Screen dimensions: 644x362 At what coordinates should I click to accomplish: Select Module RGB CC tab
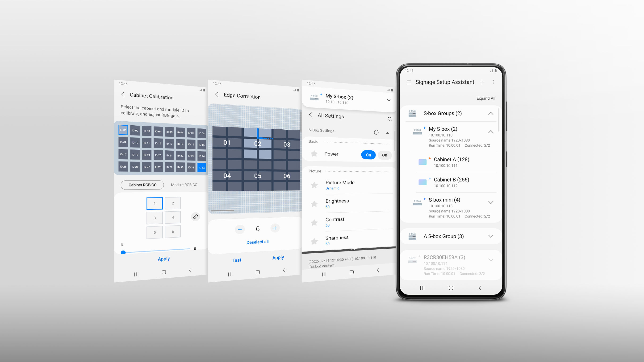184,184
